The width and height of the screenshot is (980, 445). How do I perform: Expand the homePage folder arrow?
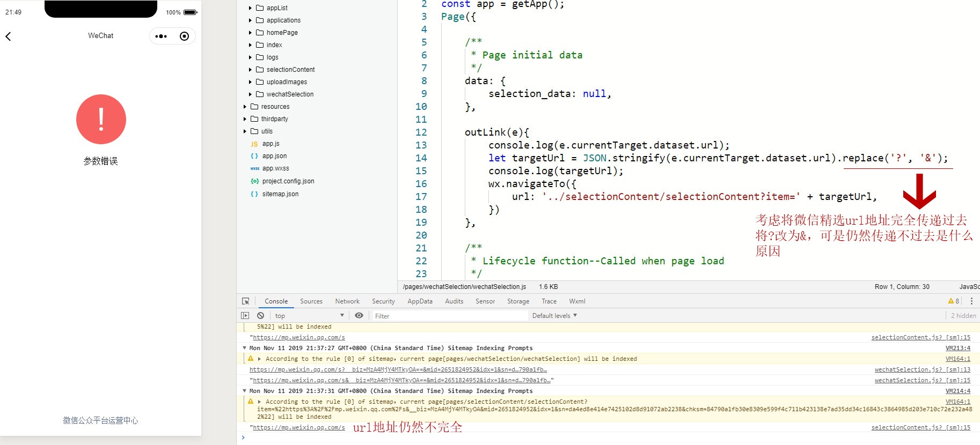(x=250, y=33)
